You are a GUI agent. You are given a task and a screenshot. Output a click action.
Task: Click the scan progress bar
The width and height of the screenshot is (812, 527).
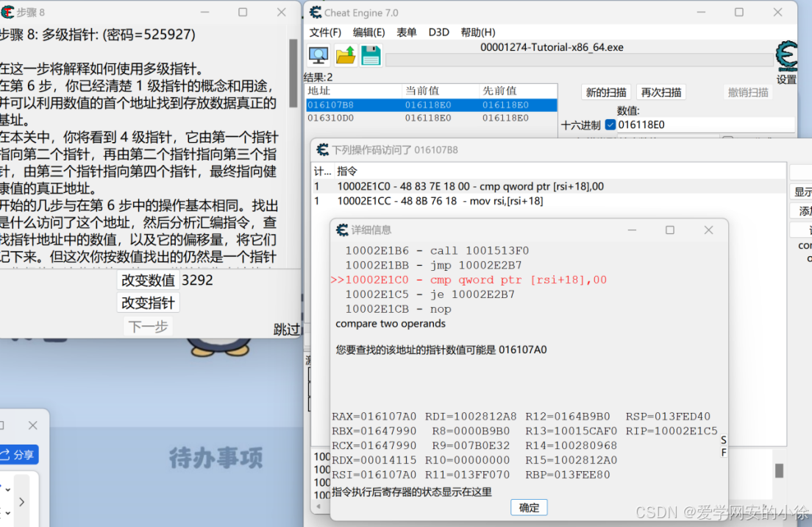579,60
